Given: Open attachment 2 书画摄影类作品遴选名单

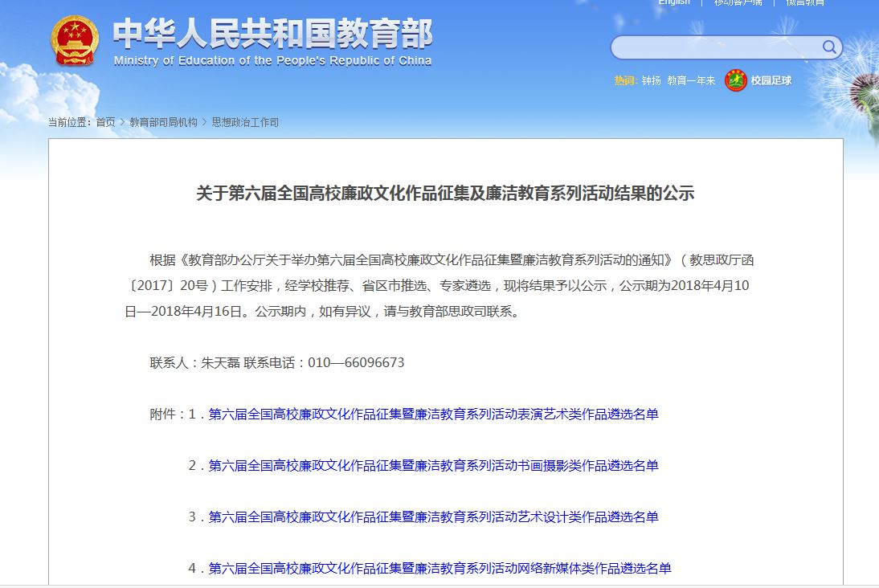Looking at the screenshot, I should (433, 466).
